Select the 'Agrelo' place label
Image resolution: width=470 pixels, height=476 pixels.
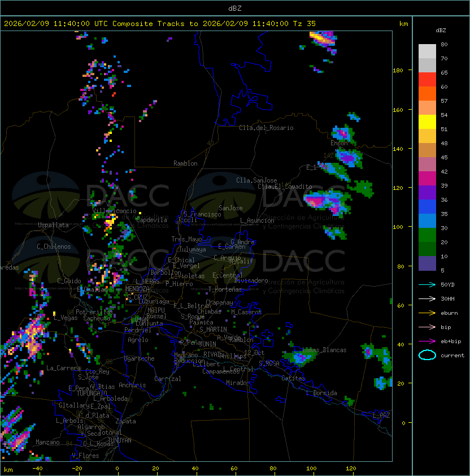tap(138, 340)
